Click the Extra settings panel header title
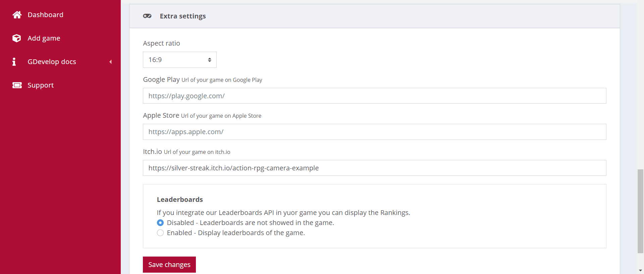Image resolution: width=644 pixels, height=274 pixels. click(x=183, y=16)
